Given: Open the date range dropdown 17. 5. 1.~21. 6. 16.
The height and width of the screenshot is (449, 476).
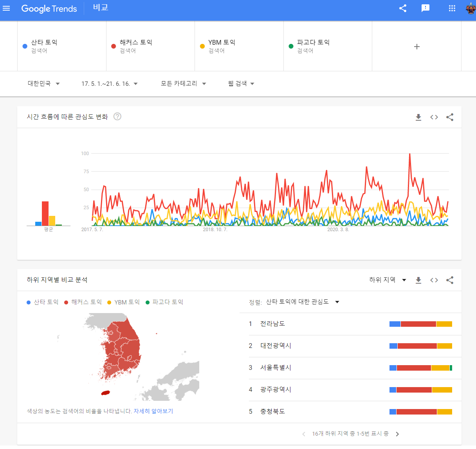Looking at the screenshot, I should click(110, 83).
